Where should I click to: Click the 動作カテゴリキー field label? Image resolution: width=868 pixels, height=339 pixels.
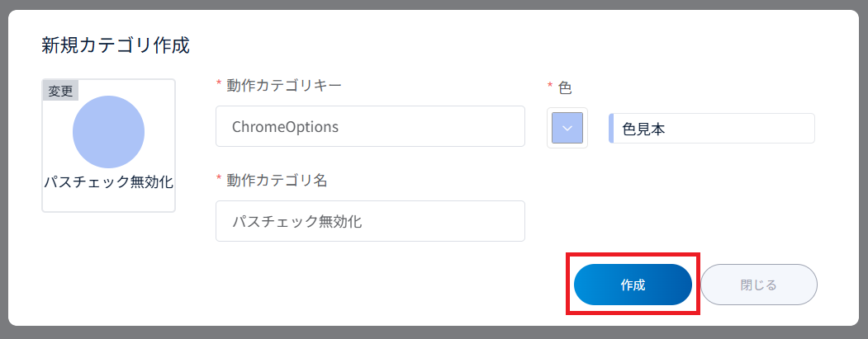click(x=283, y=85)
